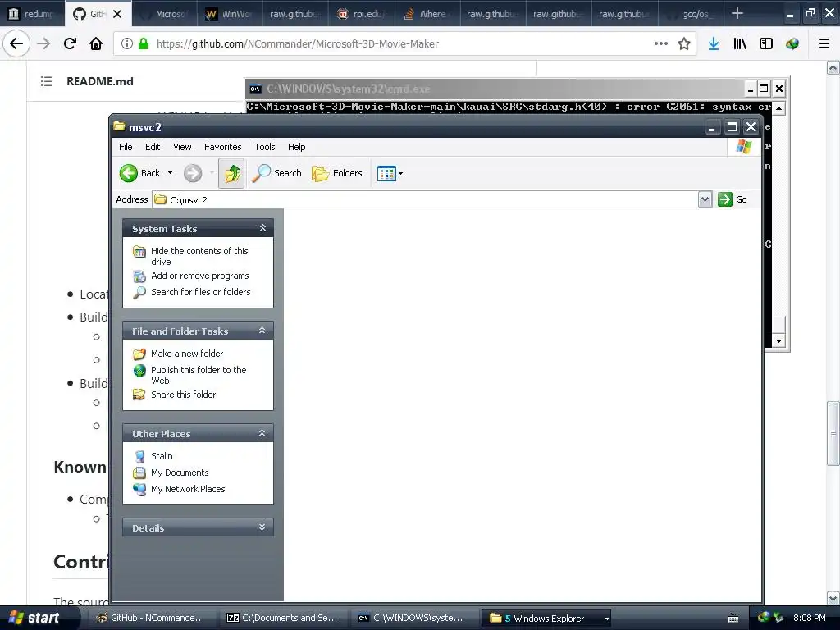Collapse the System Tasks panel
Image resolution: width=840 pixels, height=630 pixels.
point(262,228)
